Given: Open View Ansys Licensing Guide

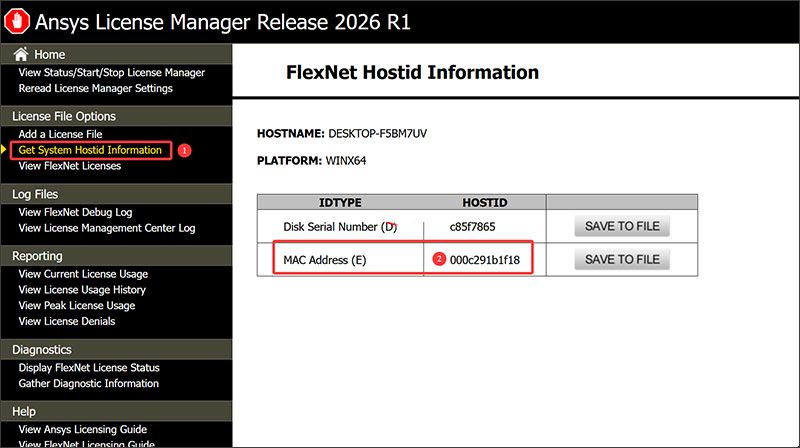Looking at the screenshot, I should click(x=83, y=430).
